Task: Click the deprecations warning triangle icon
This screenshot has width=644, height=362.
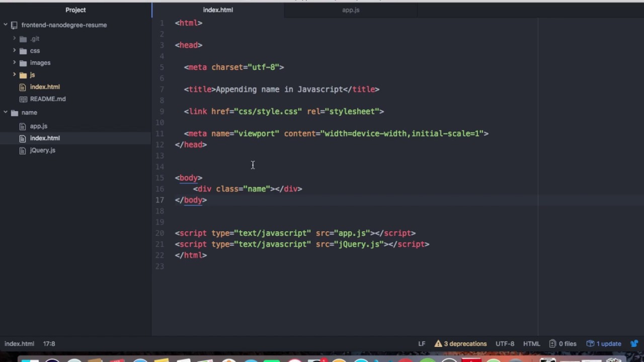Action: click(x=438, y=344)
